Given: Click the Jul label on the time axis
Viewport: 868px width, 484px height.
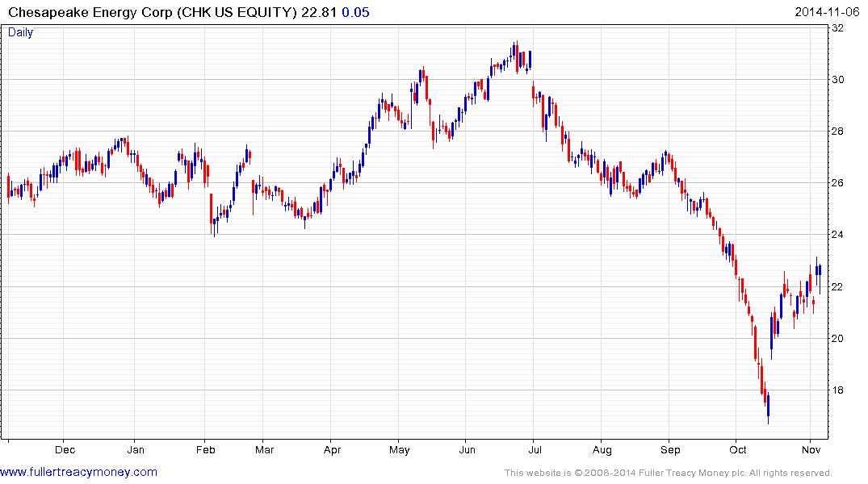Looking at the screenshot, I should click(x=535, y=449).
